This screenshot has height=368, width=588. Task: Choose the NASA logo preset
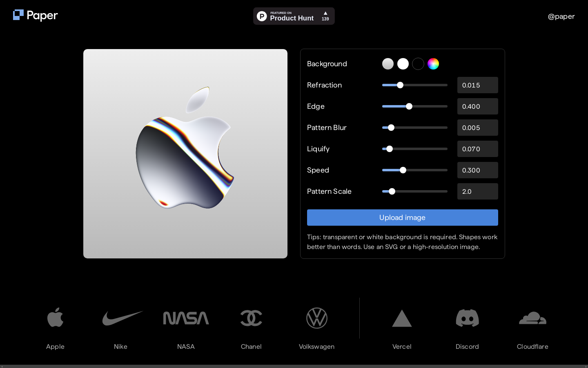[x=186, y=318]
